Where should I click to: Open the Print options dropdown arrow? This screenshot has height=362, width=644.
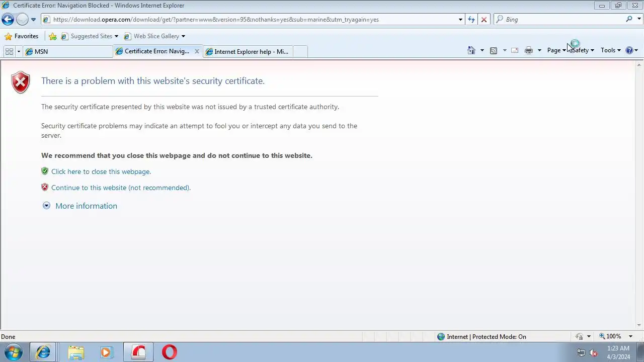[539, 50]
